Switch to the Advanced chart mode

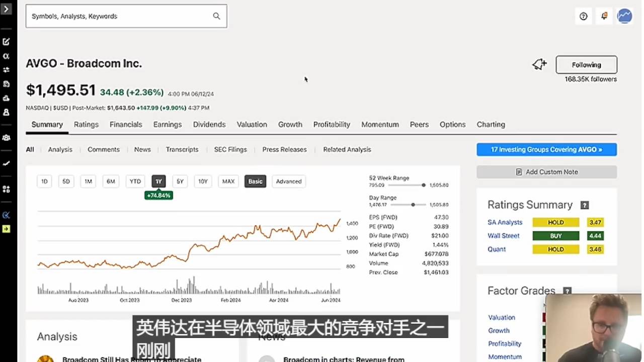click(x=289, y=182)
